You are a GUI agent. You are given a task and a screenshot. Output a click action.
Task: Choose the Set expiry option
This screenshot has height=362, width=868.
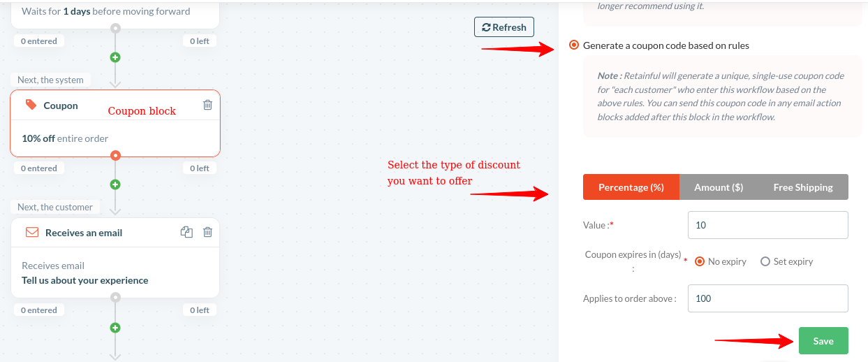pyautogui.click(x=765, y=261)
